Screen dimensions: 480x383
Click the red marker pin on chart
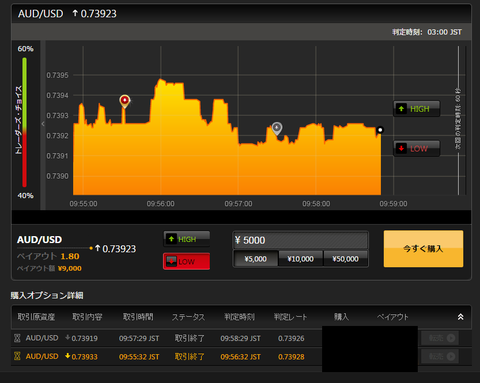click(125, 101)
